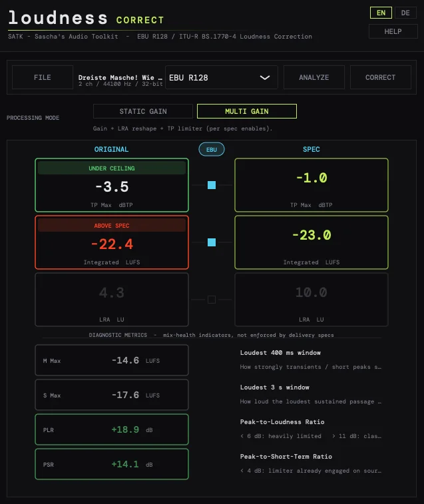
Task: Click the DIAGNOSTIC METRICS section label
Action: coord(118,335)
